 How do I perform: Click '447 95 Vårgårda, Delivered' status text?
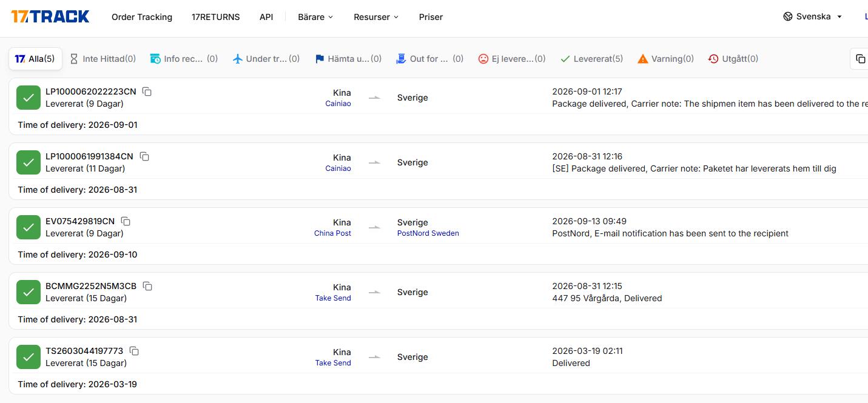point(607,298)
